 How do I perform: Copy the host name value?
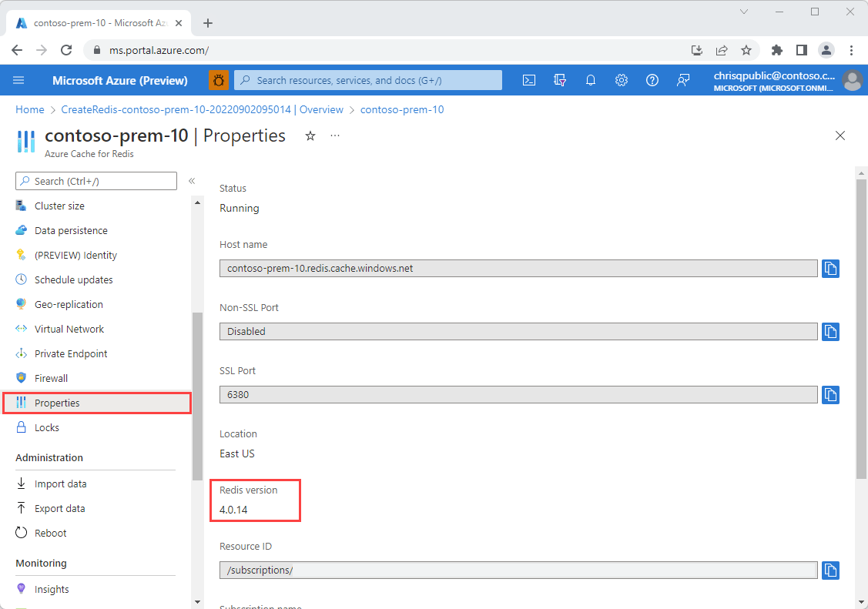click(x=830, y=268)
